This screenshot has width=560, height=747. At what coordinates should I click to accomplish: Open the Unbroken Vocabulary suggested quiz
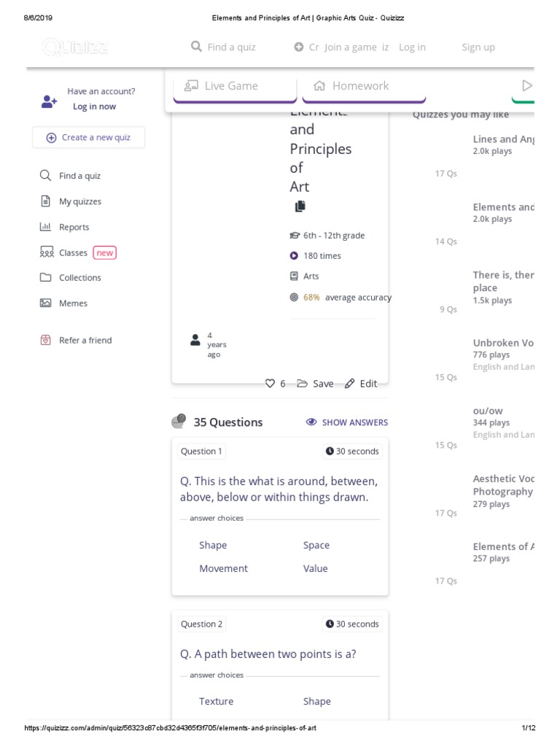(x=503, y=343)
